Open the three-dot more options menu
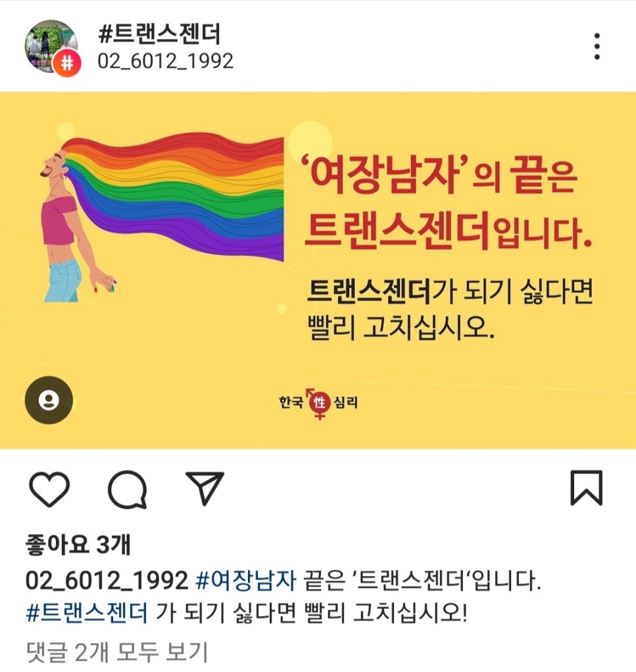The image size is (636, 672). click(x=597, y=46)
